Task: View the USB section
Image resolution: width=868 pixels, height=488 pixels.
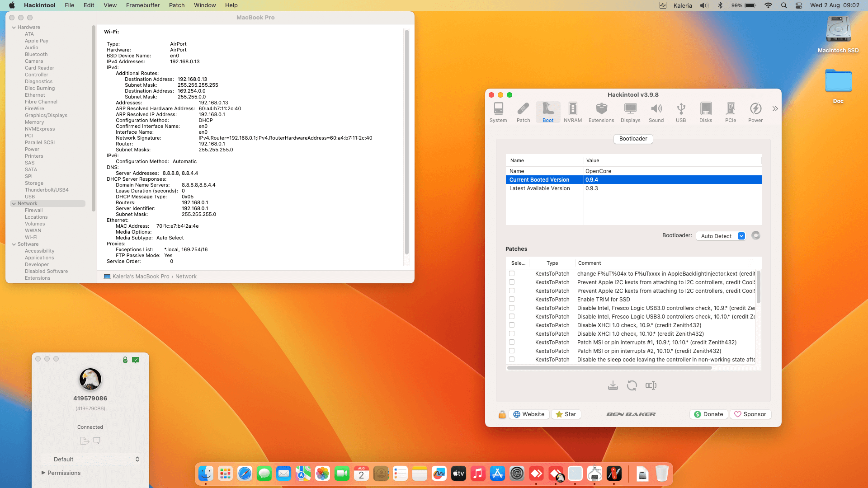Action: pyautogui.click(x=681, y=112)
